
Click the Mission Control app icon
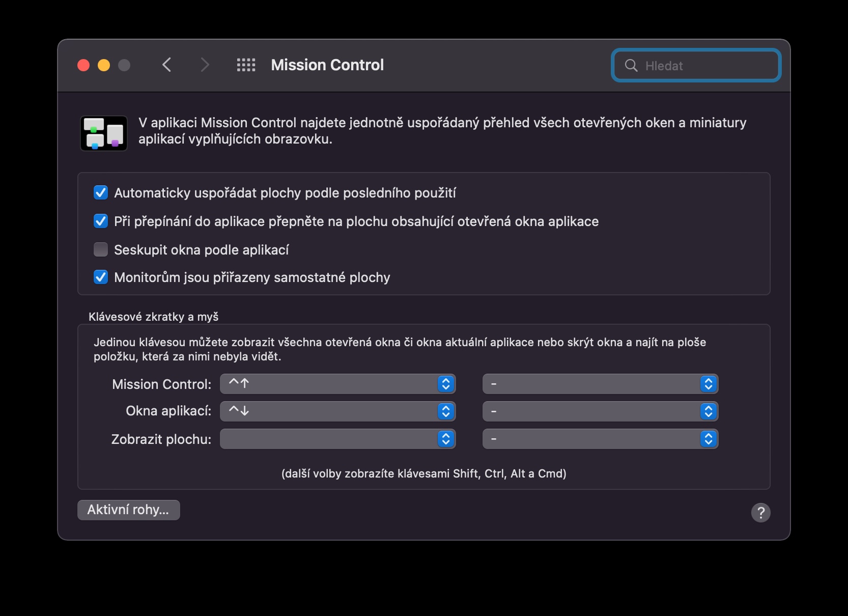(x=104, y=133)
